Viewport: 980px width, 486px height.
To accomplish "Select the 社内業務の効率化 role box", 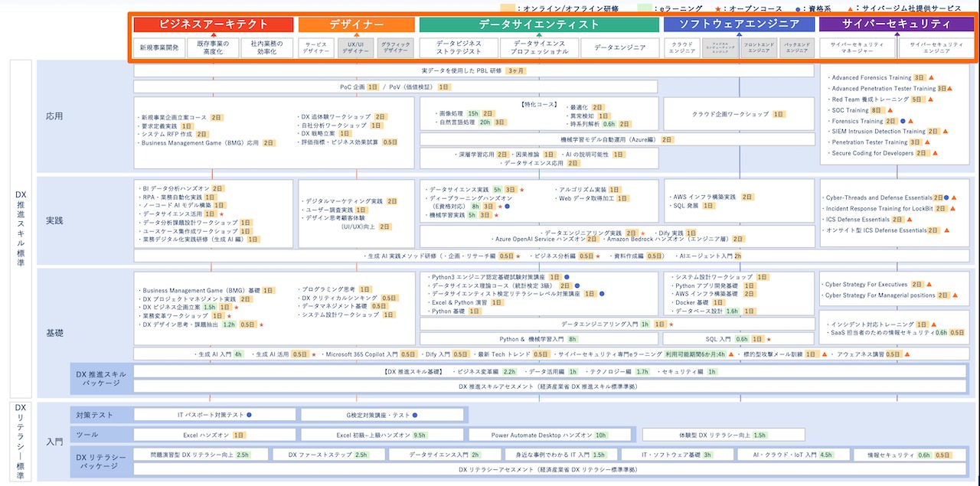I will 266,48.
